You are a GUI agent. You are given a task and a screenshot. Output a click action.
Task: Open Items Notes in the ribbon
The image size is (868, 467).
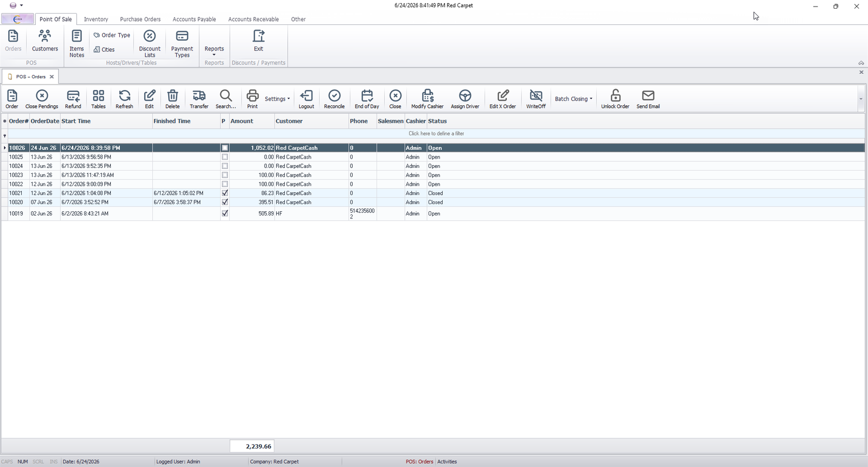click(x=76, y=43)
